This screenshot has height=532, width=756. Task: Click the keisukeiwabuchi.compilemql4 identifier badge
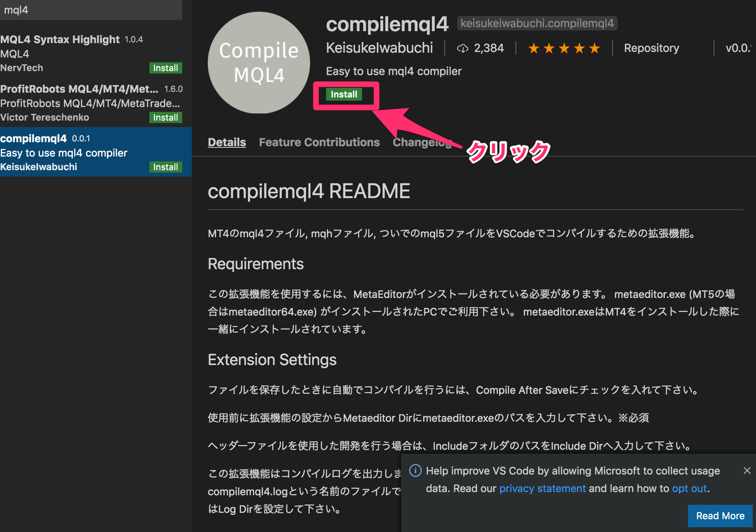[537, 23]
